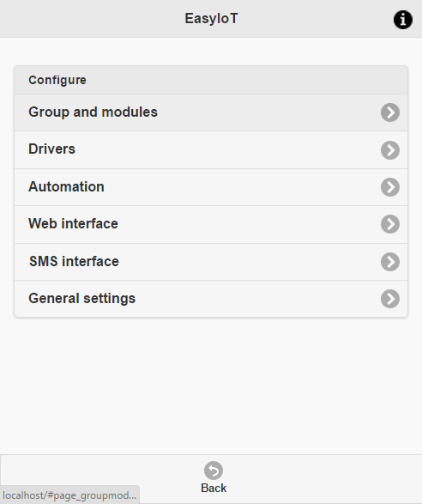
Task: Open the info icon in the header
Action: 403,20
